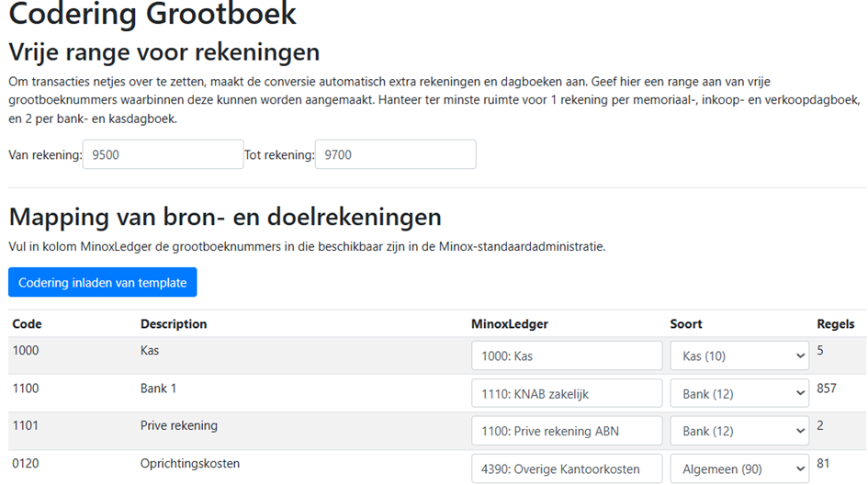Image resolution: width=868 pixels, height=485 pixels.
Task: Edit the 1100: Prive rekening ABN field
Action: pos(567,431)
